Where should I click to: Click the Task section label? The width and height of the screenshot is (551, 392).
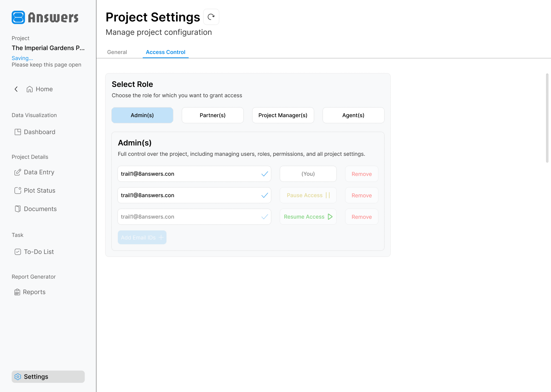pos(18,235)
